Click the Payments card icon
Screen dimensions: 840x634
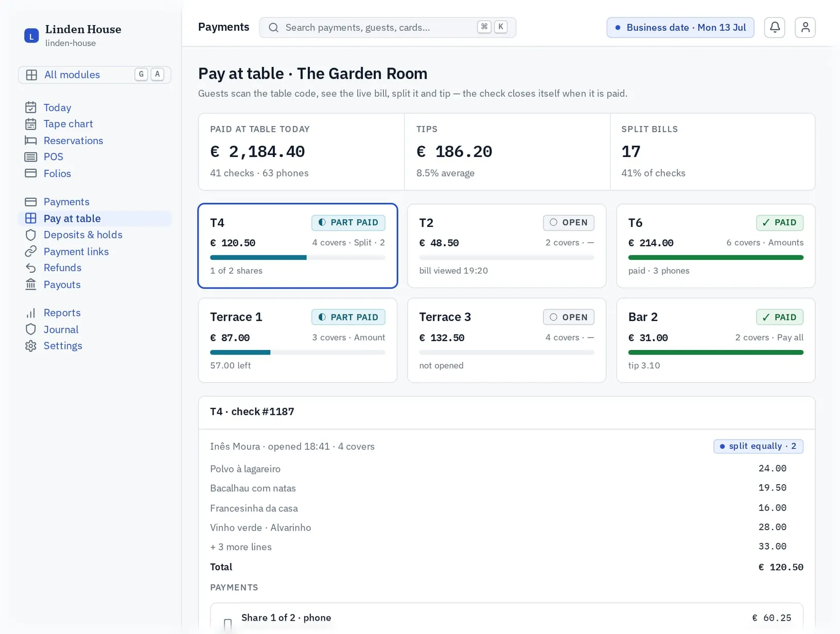click(31, 202)
